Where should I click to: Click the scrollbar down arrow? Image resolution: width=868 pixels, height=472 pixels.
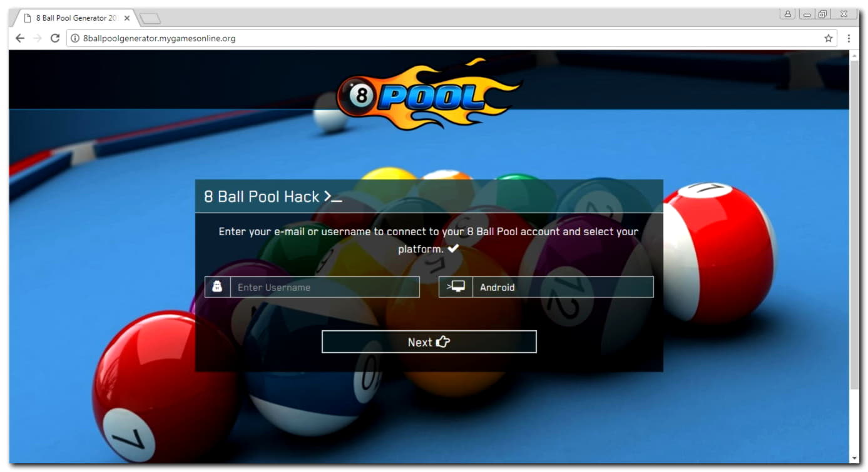tap(854, 459)
